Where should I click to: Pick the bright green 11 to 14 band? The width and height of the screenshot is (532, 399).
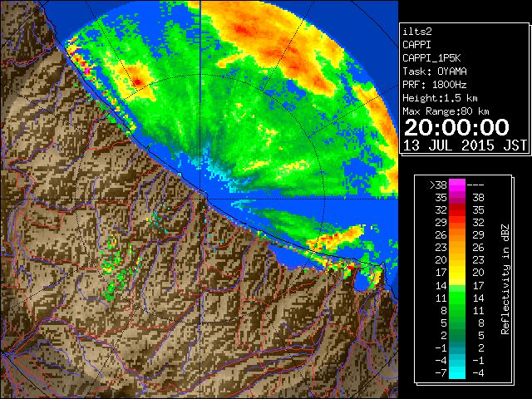coord(457,298)
